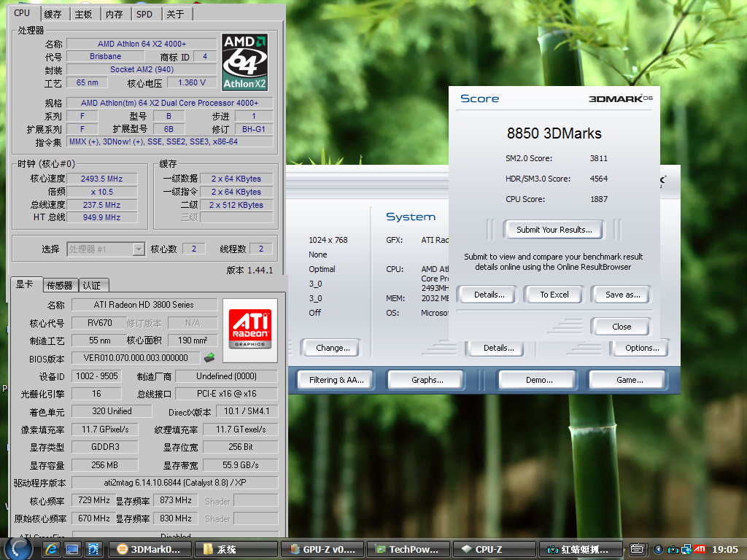Click Save as button in Score window
Screen dimensions: 747x560
pos(622,295)
